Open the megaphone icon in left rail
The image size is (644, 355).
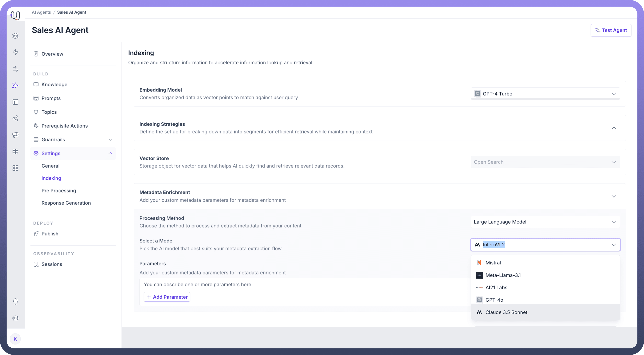[x=15, y=135]
